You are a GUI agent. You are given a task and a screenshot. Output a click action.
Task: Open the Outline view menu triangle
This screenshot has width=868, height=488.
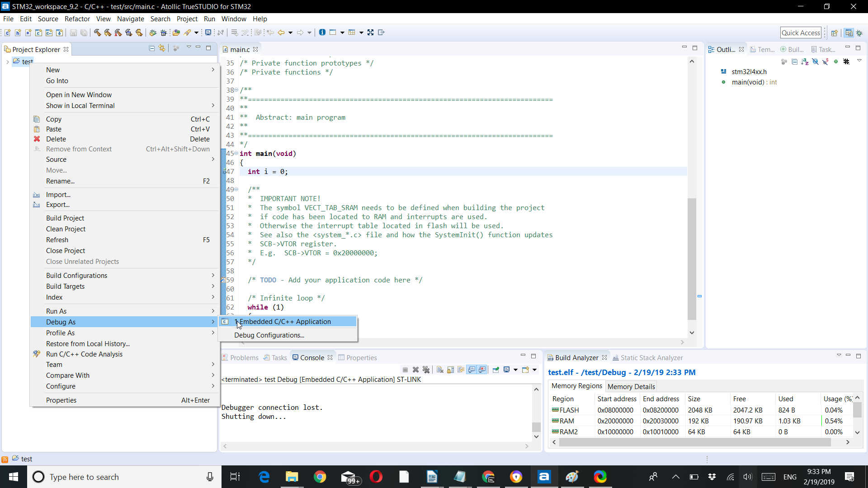859,61
